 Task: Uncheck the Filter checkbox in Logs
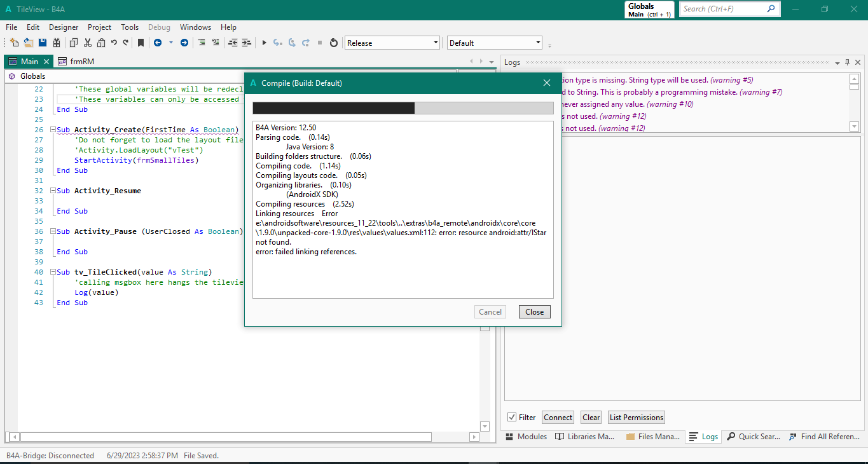coord(512,418)
